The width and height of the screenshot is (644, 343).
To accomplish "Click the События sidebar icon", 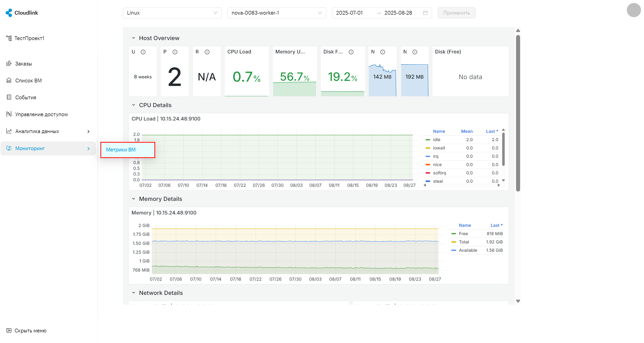I will (9, 97).
